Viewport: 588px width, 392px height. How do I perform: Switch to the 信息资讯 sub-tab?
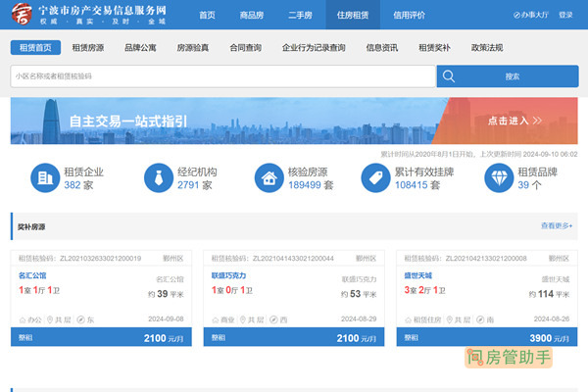(382, 48)
